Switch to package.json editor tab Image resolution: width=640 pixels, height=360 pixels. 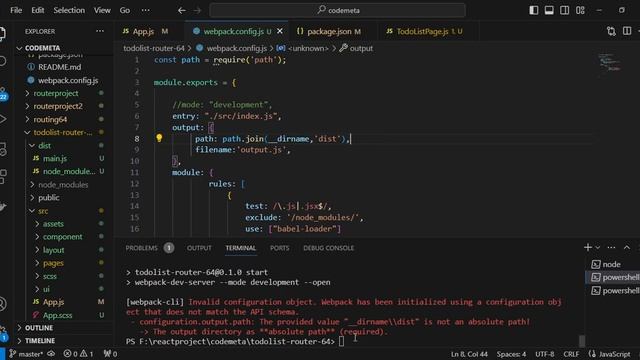click(x=329, y=31)
